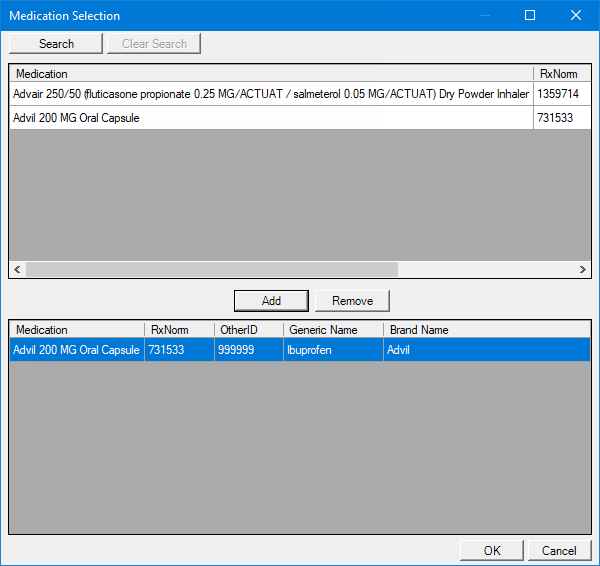Close the Medication Selection window
The height and width of the screenshot is (566, 600).
click(576, 15)
